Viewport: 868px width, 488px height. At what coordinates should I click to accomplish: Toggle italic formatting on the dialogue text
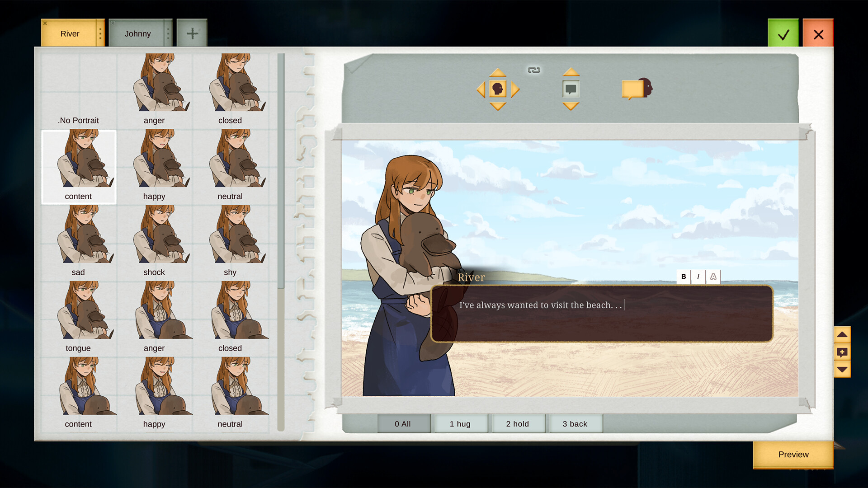[x=698, y=277]
